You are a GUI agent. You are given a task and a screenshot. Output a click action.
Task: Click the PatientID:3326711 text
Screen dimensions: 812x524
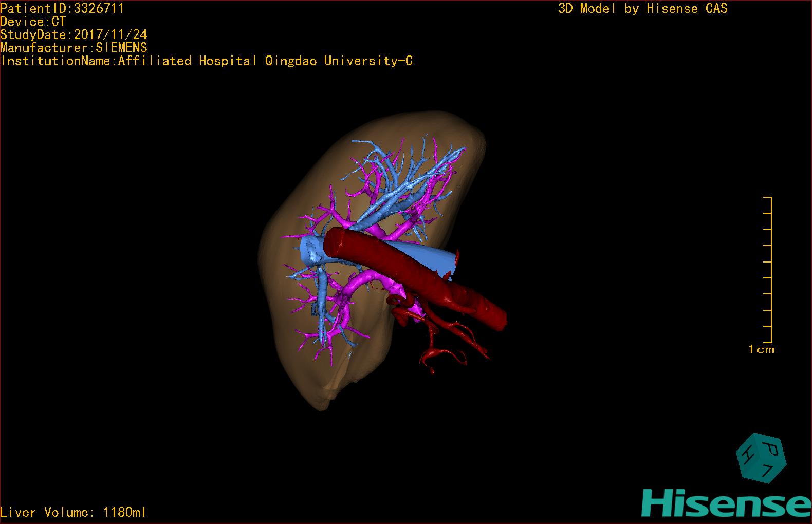point(62,8)
